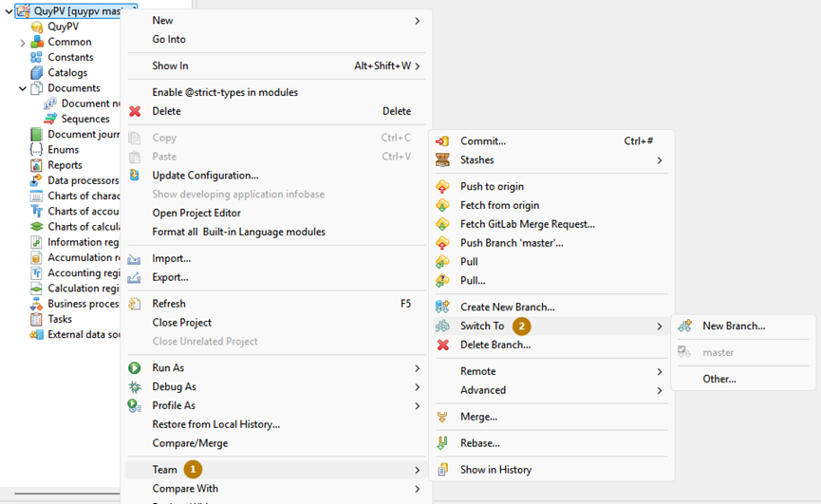
Task: Click the Show in History icon
Action: pos(442,470)
